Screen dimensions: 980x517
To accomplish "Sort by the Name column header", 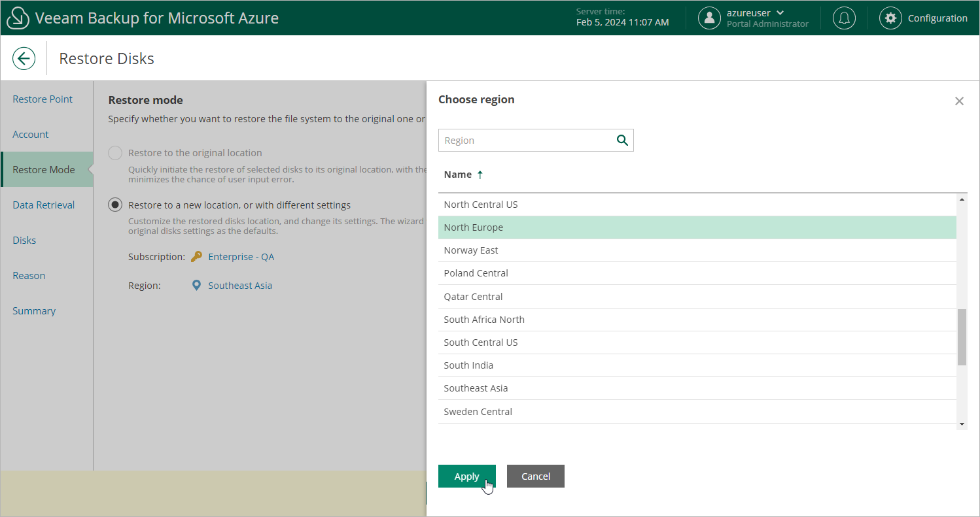I will coord(458,175).
